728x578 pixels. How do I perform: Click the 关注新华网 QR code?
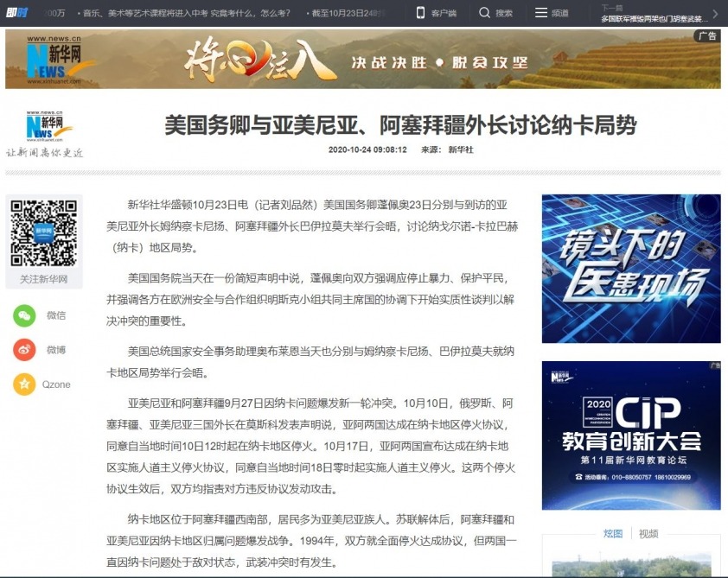pyautogui.click(x=44, y=232)
